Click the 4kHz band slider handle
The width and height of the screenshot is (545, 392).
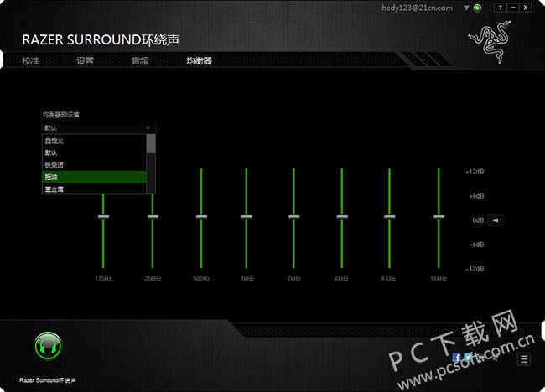[342, 217]
